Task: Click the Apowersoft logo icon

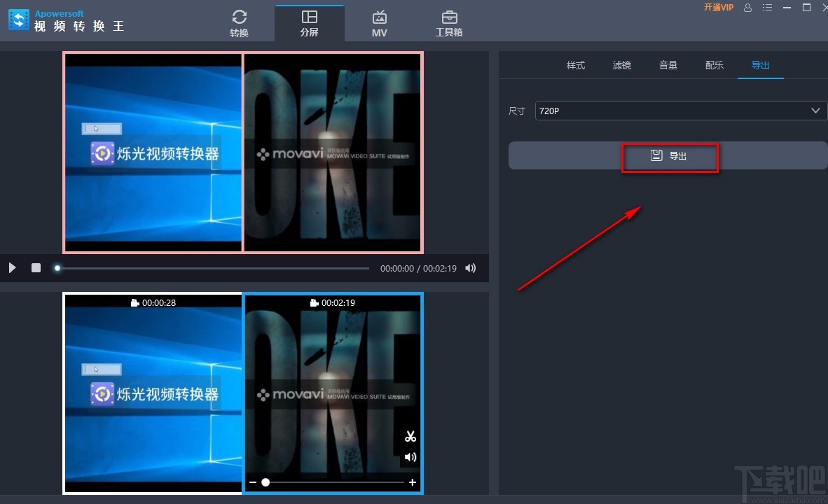Action: coord(18,20)
